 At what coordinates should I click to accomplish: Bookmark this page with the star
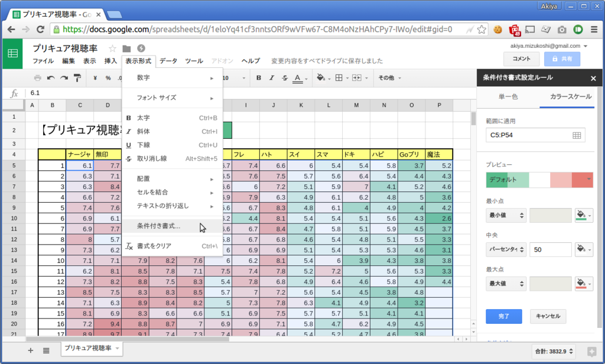coord(482,30)
